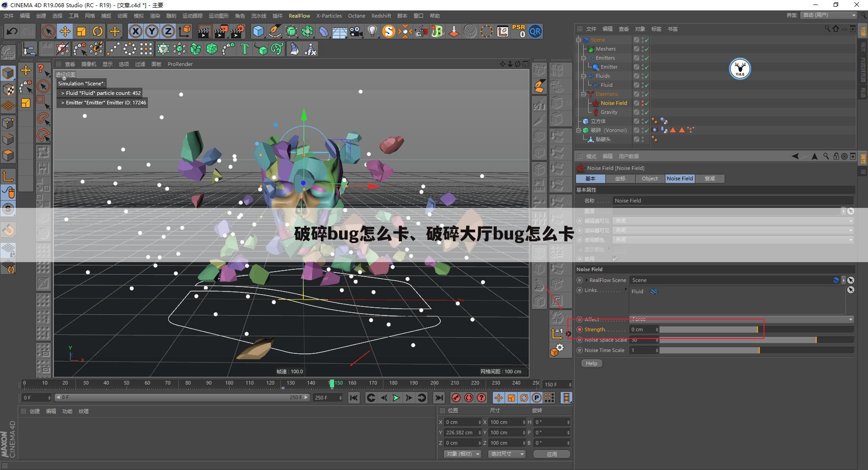
Task: Toggle green enable check for Gravity
Action: (646, 112)
